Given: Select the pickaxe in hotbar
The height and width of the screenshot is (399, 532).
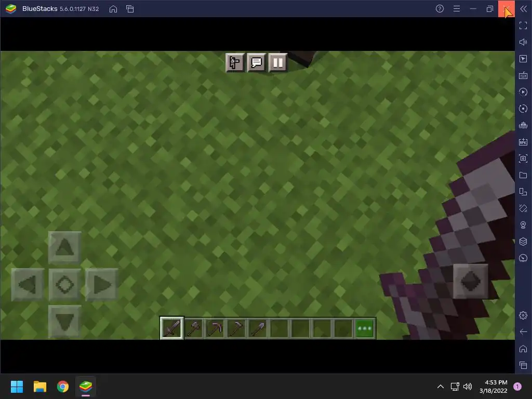Looking at the screenshot, I should click(215, 328).
